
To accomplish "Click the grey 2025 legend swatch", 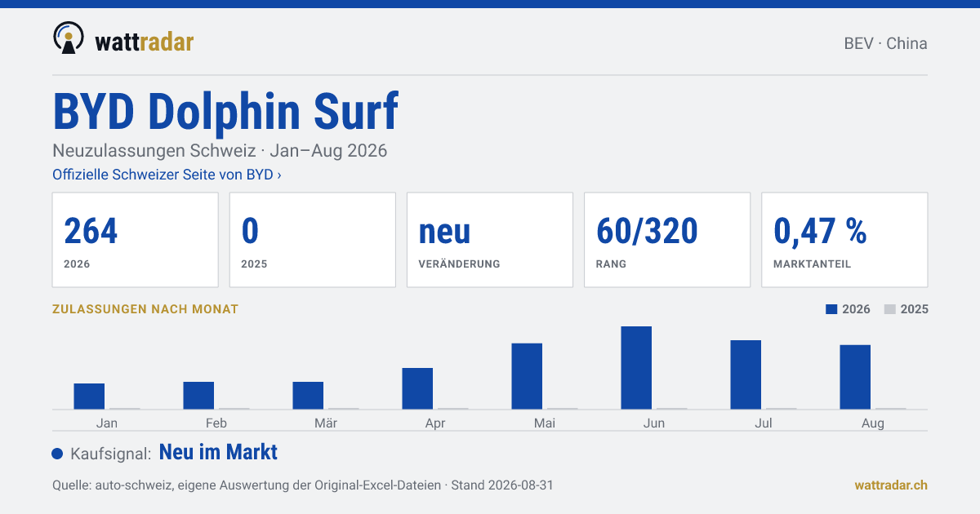I will tap(890, 309).
